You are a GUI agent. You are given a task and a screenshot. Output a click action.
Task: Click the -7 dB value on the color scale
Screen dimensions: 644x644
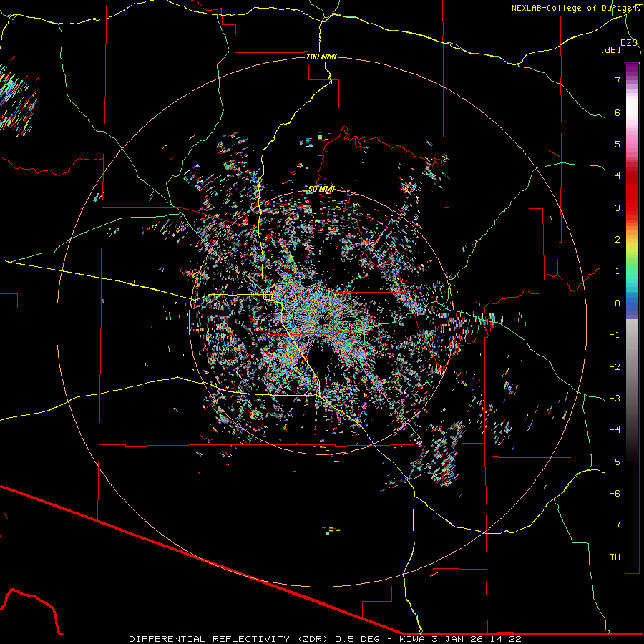pos(615,525)
